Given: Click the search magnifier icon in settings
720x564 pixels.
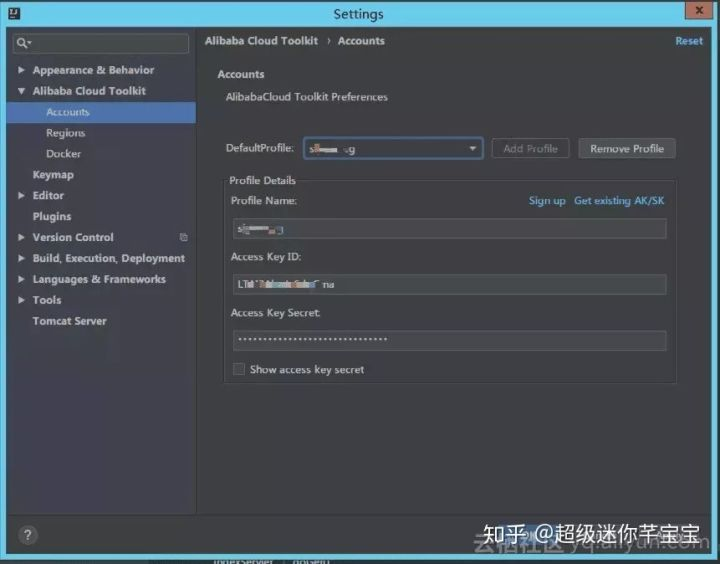Looking at the screenshot, I should pyautogui.click(x=23, y=43).
